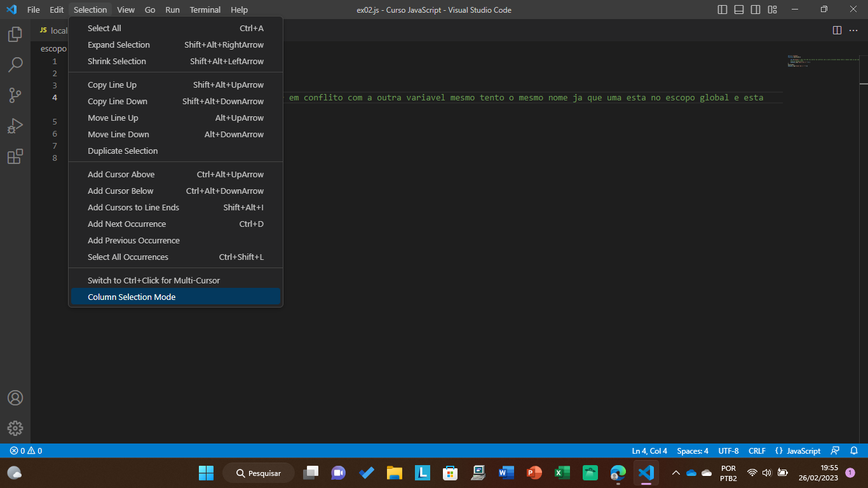The width and height of the screenshot is (868, 488).
Task: Open the Extensions view
Action: (x=15, y=156)
